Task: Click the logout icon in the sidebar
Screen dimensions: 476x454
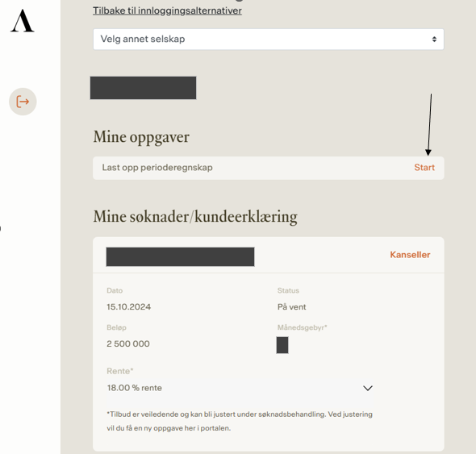Action: [23, 102]
